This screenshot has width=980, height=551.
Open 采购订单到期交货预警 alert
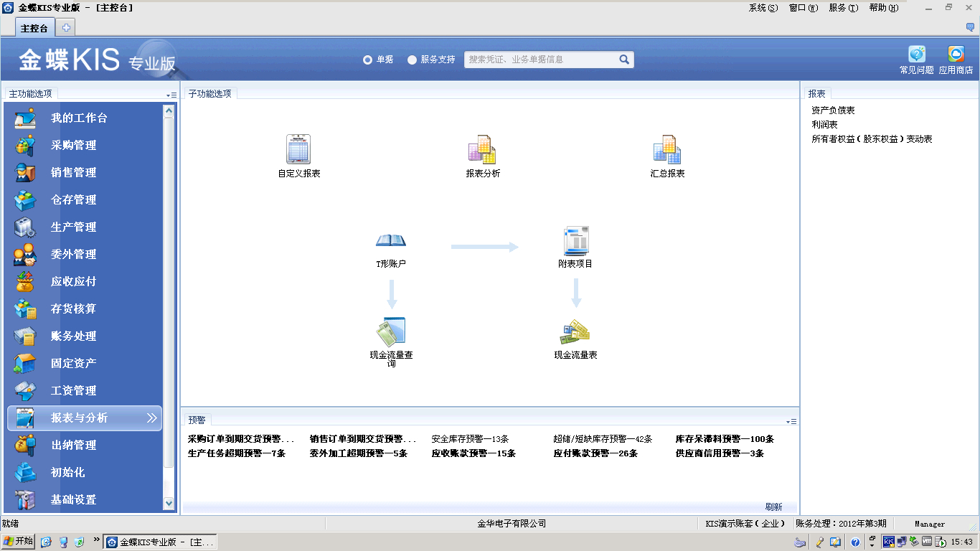241,439
